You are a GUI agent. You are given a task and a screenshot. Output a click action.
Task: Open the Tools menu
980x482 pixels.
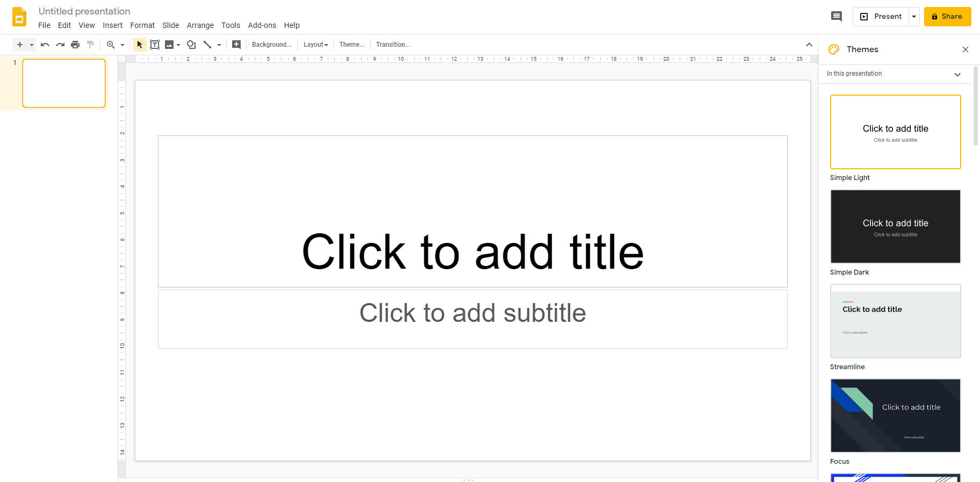tap(231, 25)
